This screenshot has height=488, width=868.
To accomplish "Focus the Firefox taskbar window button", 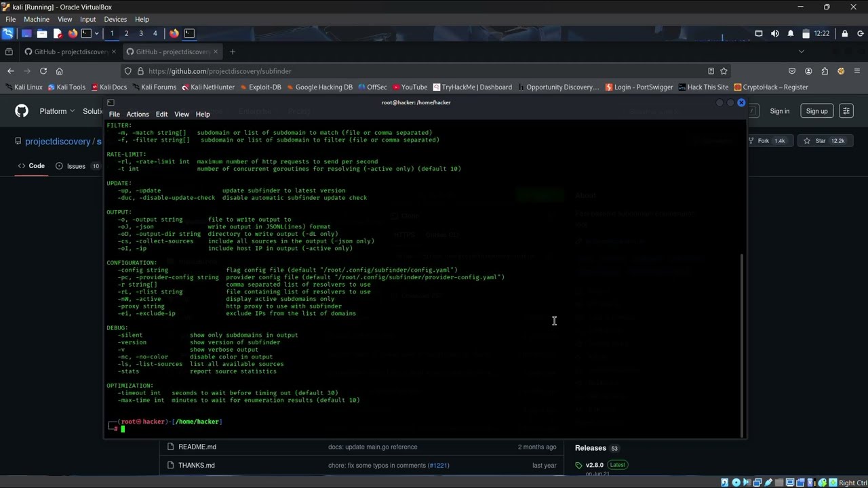I will pyautogui.click(x=174, y=33).
